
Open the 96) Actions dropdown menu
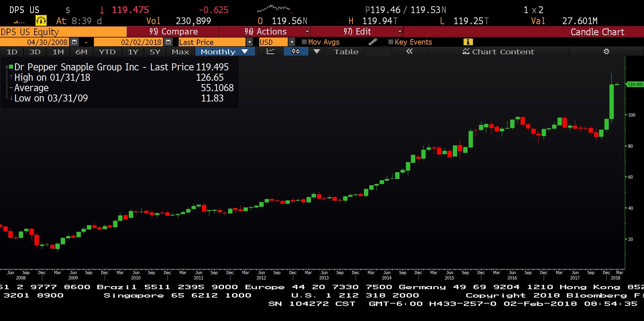265,31
